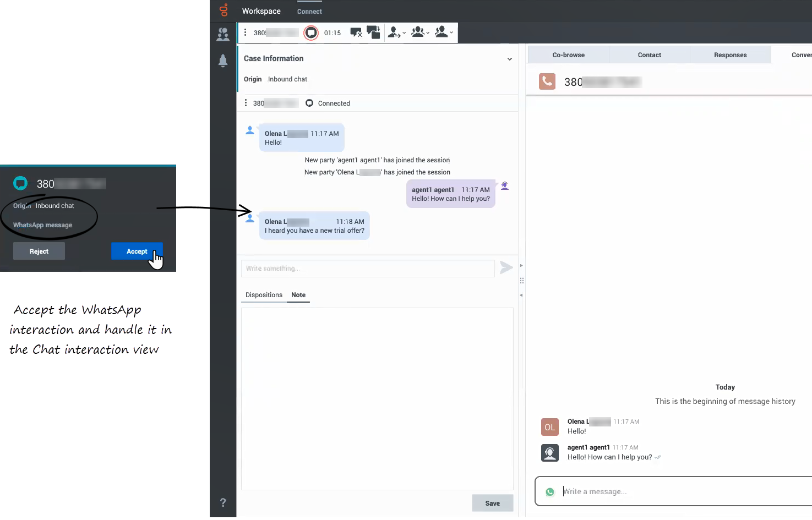Open notifications bell in sidebar

(223, 61)
